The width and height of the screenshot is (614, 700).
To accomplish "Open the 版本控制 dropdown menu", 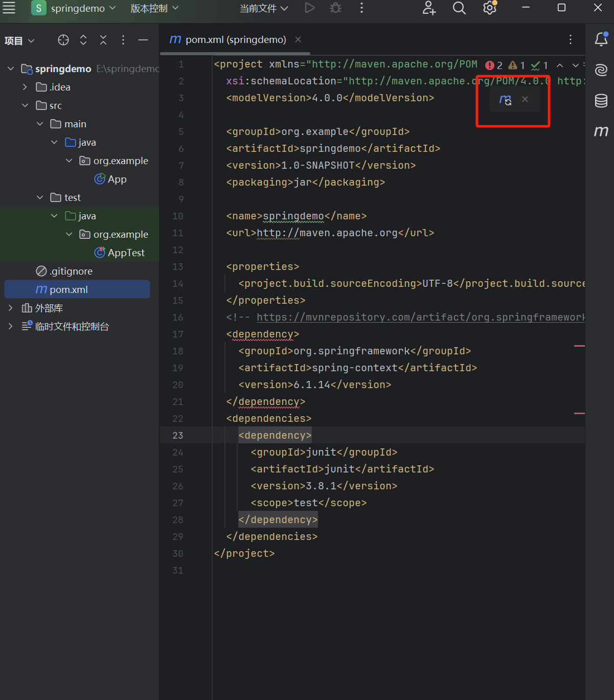I will coord(154,8).
